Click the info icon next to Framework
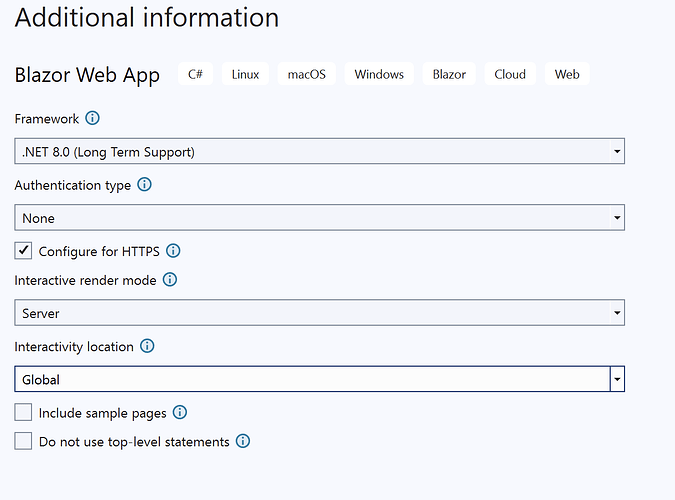This screenshot has height=500, width=675. [x=93, y=119]
